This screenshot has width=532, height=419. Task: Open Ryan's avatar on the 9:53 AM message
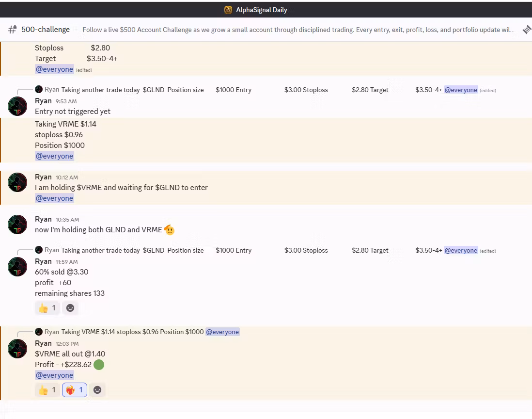click(17, 106)
